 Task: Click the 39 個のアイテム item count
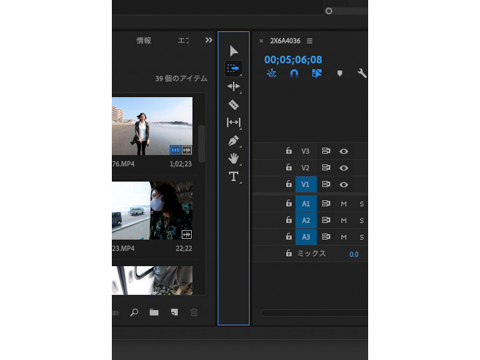point(181,79)
